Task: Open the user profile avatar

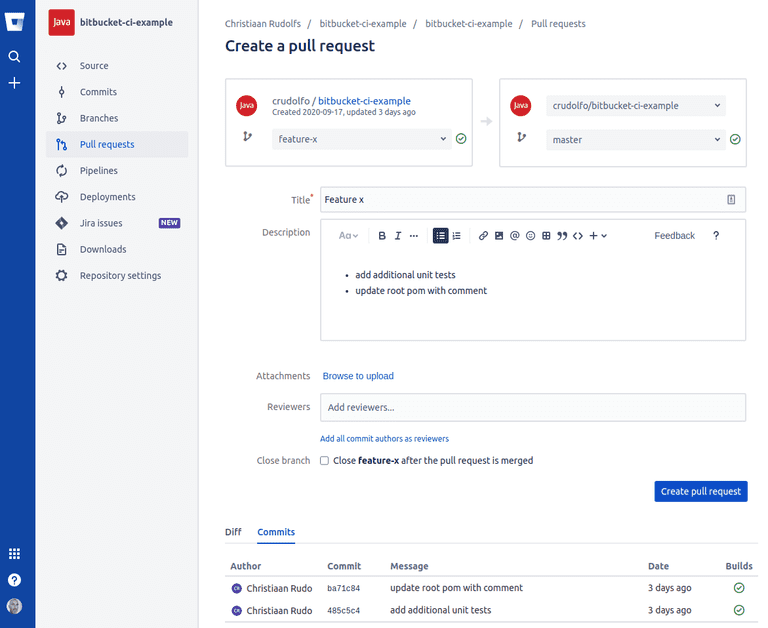Action: coord(14,606)
